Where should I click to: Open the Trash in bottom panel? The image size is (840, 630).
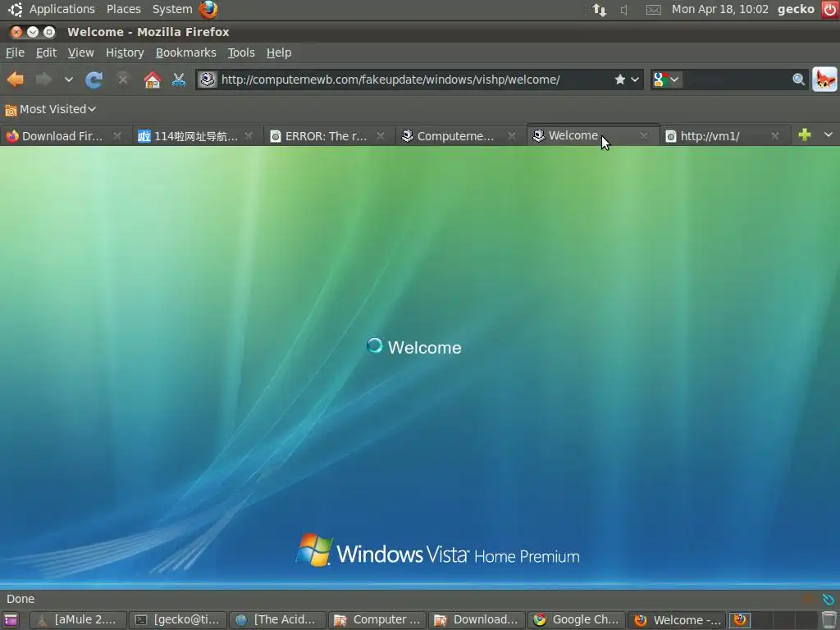829,620
